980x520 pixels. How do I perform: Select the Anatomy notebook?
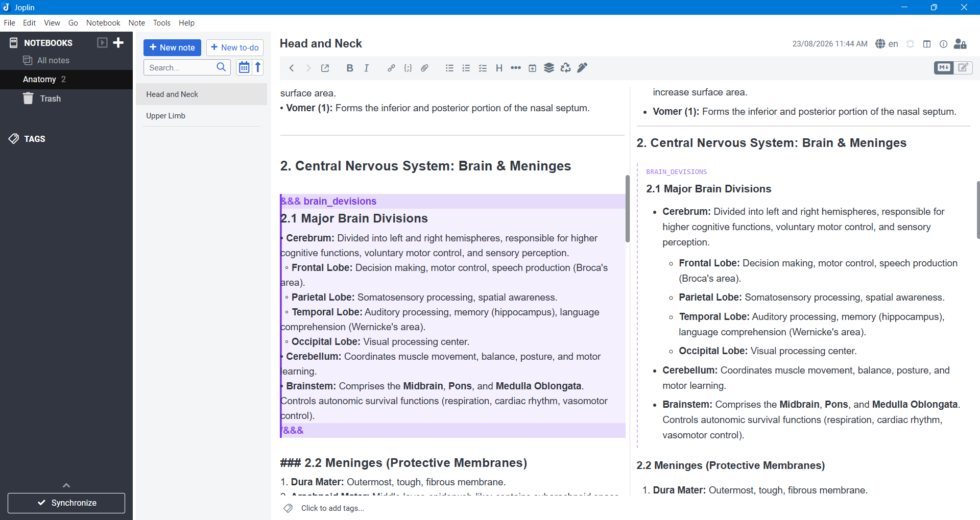pos(66,79)
